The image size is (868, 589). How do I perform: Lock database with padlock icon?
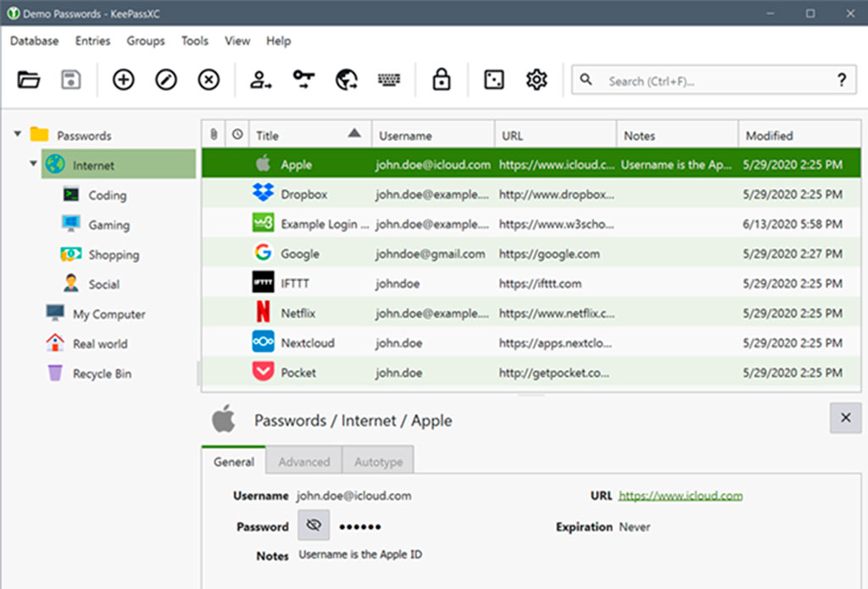tap(441, 80)
